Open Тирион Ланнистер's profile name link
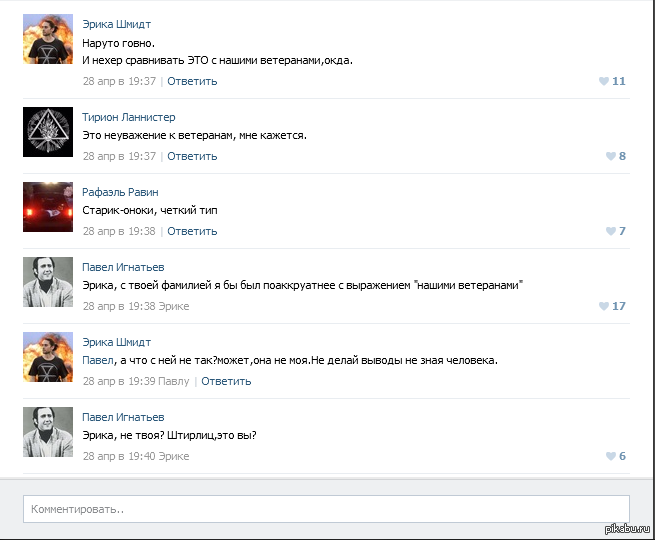This screenshot has height=540, width=655. coord(128,117)
